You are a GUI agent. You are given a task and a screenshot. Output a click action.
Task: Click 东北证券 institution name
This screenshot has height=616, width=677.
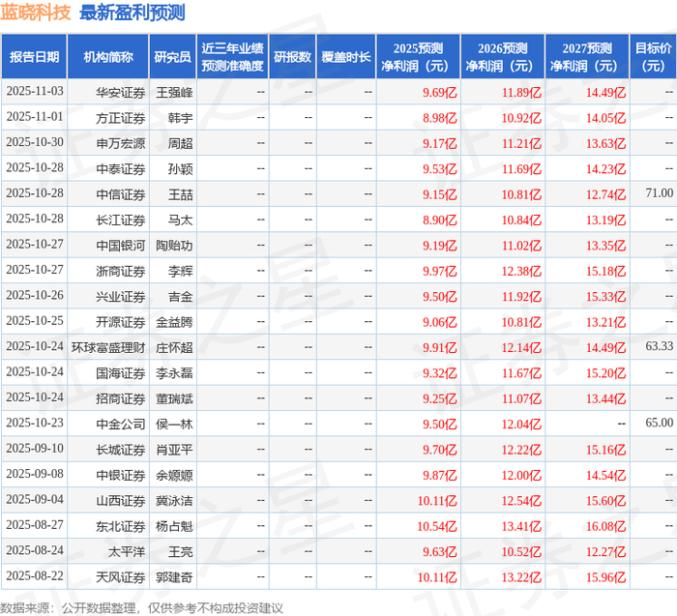point(121,526)
